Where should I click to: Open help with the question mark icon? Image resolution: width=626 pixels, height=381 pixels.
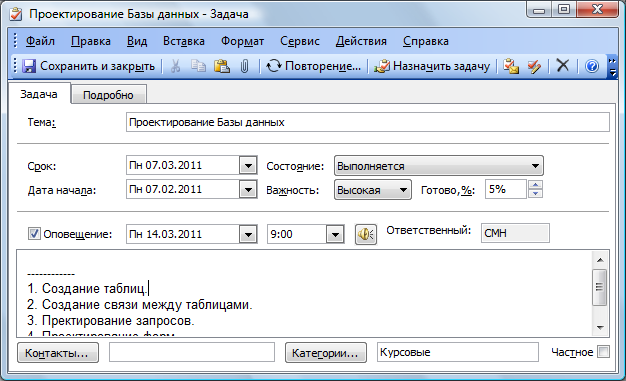tap(592, 66)
